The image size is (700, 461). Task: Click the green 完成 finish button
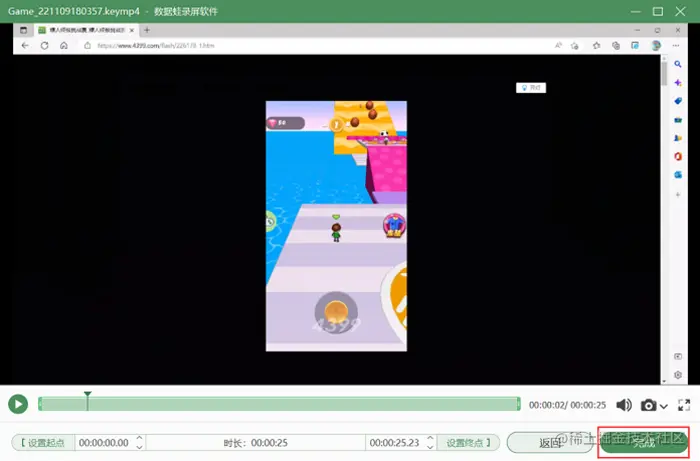pos(644,443)
